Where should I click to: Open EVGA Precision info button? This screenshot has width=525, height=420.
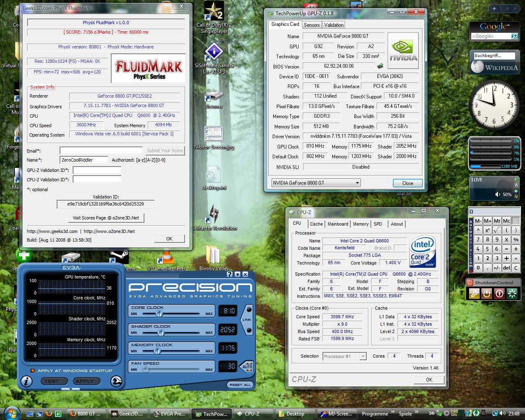tap(26, 381)
